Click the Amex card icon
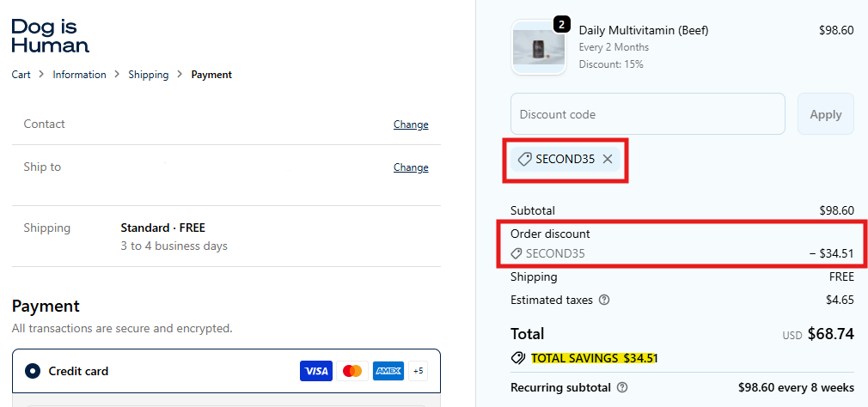This screenshot has height=407, width=868. (388, 371)
